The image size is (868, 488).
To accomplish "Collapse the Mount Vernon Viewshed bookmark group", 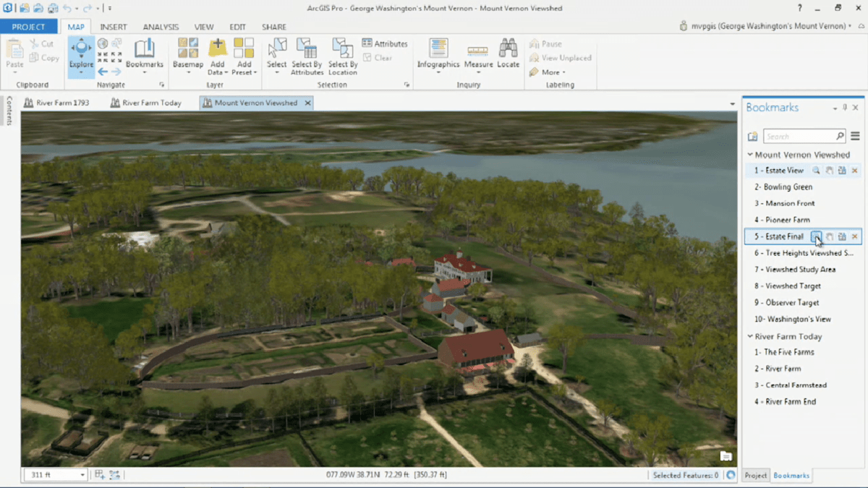I will click(x=750, y=154).
